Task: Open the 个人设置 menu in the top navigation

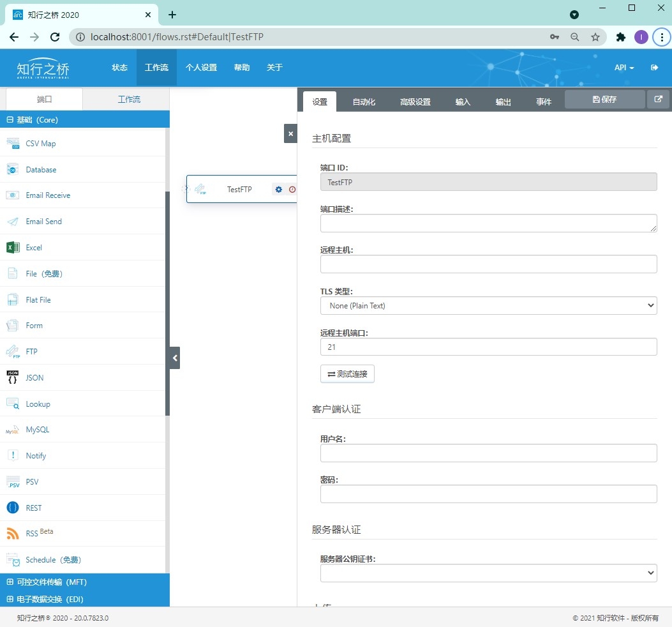Action: coord(202,67)
